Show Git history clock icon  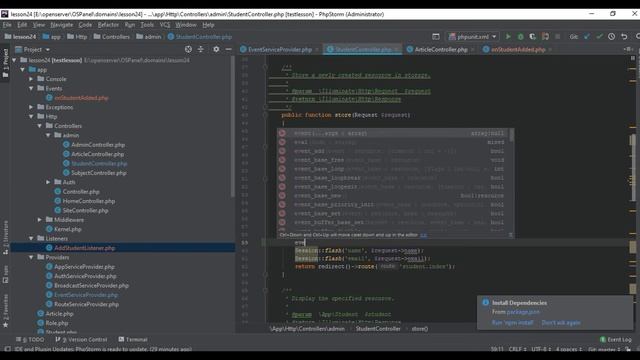611,37
